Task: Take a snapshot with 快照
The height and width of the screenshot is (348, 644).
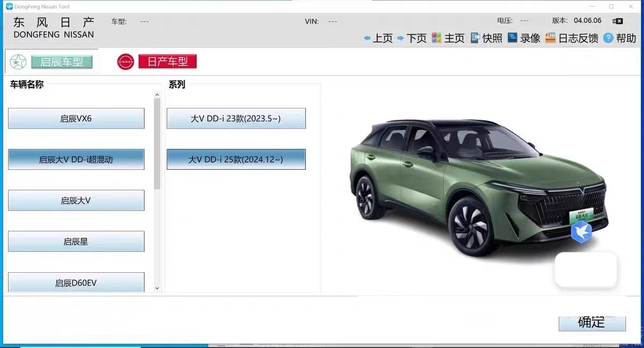Action: click(x=486, y=38)
